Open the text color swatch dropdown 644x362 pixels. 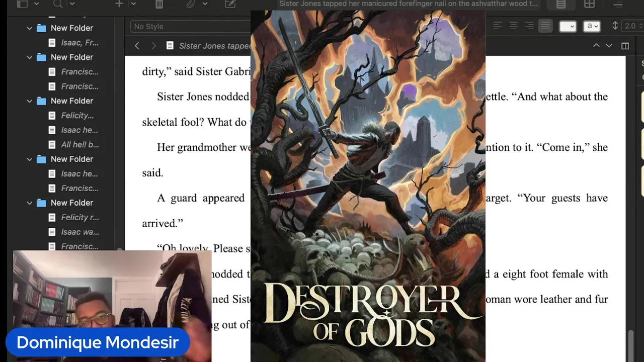(x=568, y=26)
